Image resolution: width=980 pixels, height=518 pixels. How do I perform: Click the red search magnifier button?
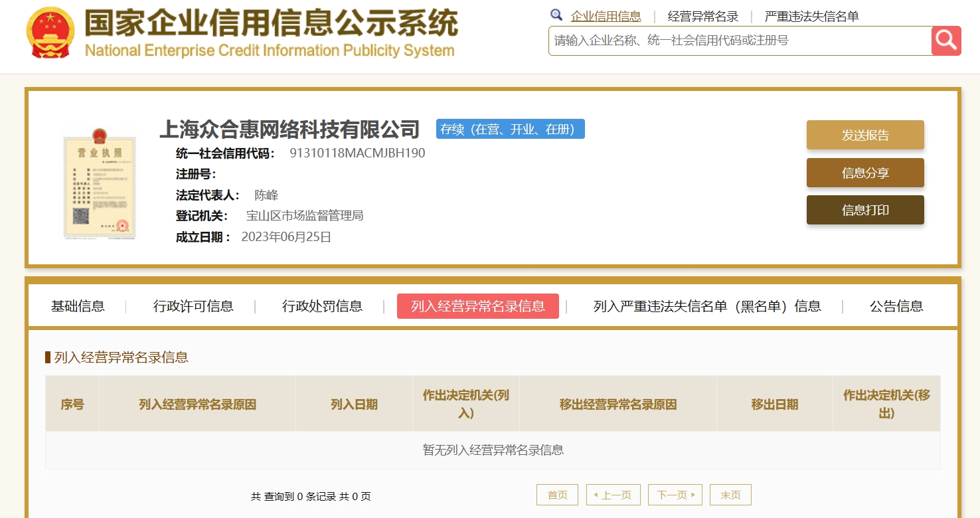pos(946,41)
